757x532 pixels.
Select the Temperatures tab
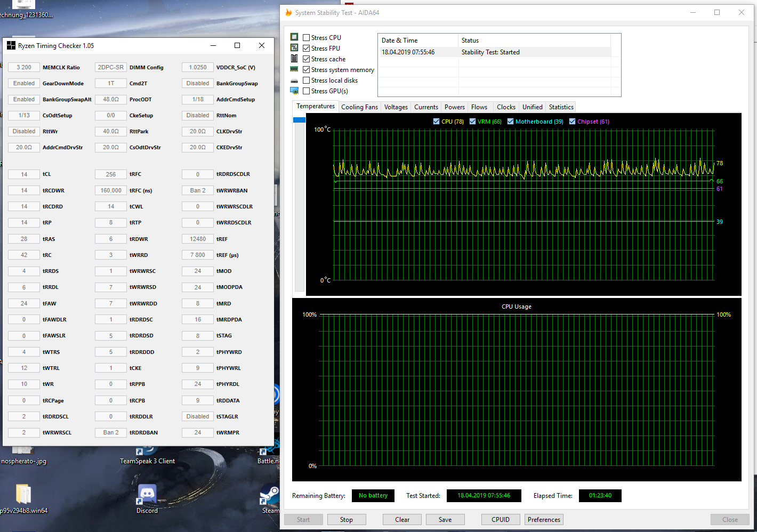point(316,106)
